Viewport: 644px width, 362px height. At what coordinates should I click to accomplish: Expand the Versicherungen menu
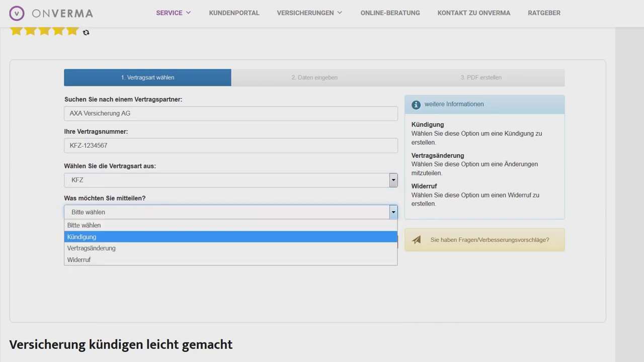coord(309,13)
